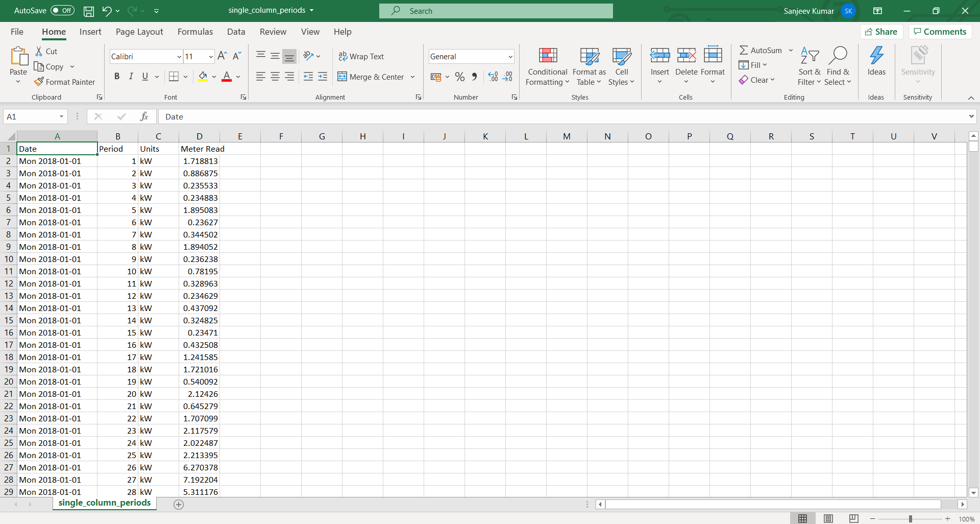Click the Format Painter brush
Image resolution: width=980 pixels, height=524 pixels.
(x=39, y=82)
